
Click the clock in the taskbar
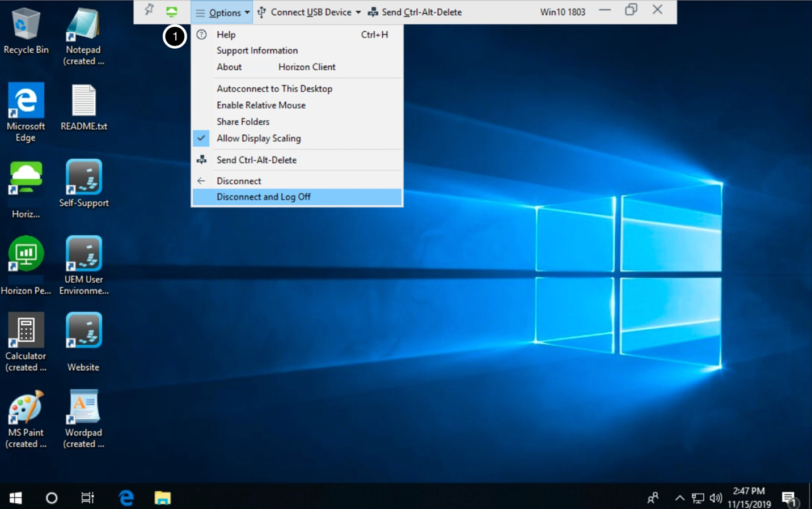click(748, 498)
